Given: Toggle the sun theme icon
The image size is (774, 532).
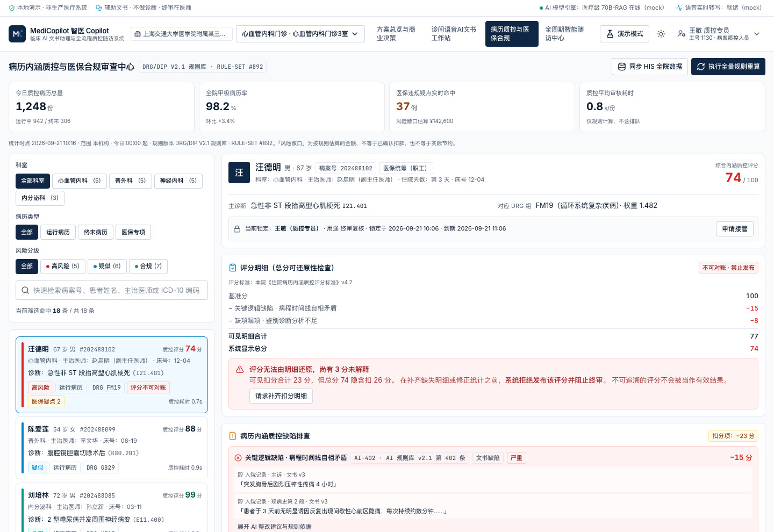Looking at the screenshot, I should (661, 34).
